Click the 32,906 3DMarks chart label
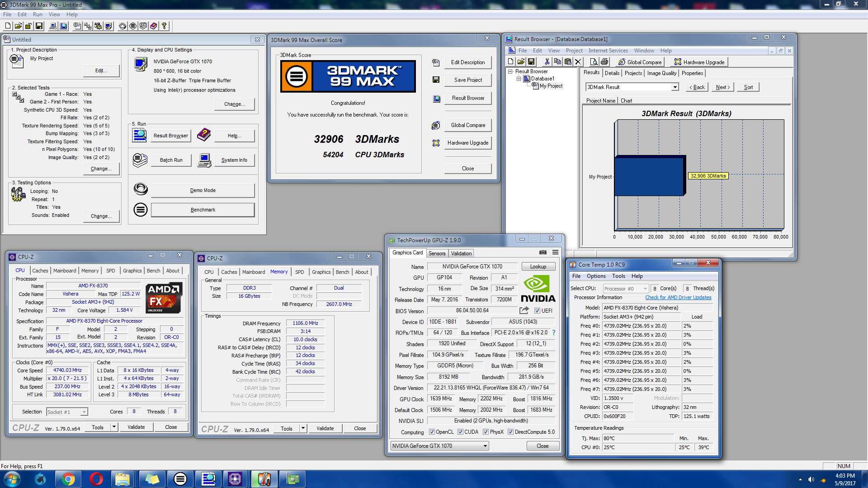The image size is (868, 488). 708,176
